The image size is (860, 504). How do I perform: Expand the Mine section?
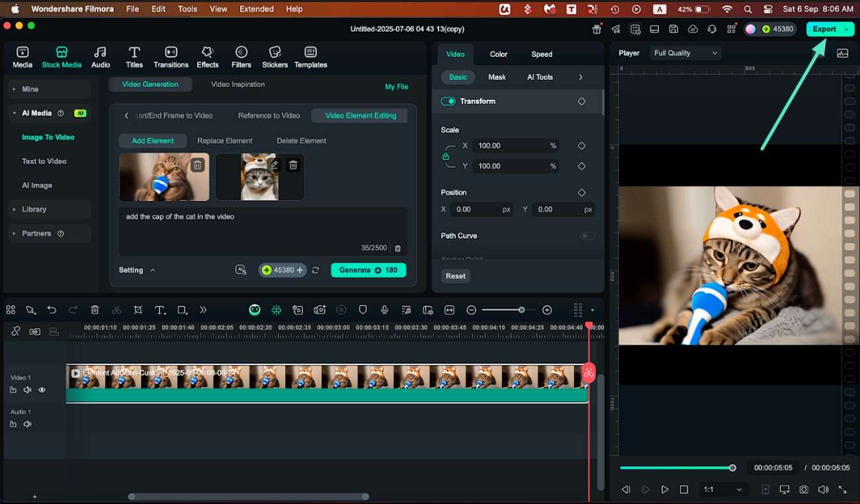click(x=50, y=89)
